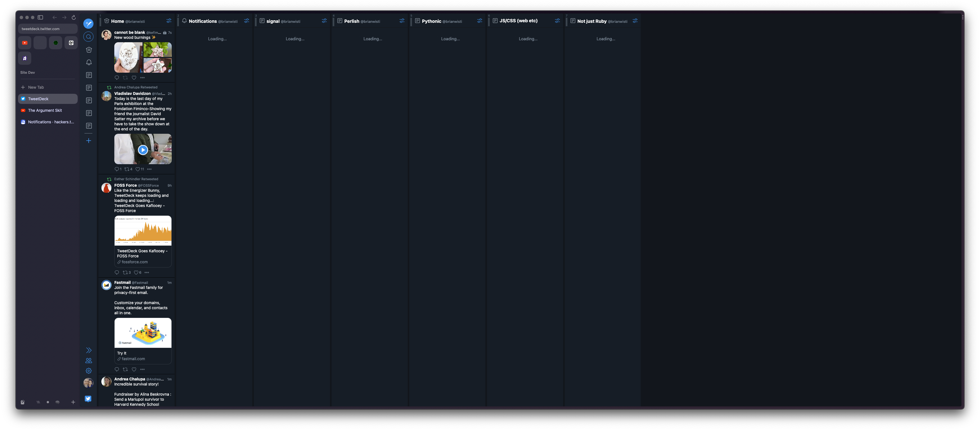Expand Pythonic column options via its sliders icon

(x=480, y=21)
